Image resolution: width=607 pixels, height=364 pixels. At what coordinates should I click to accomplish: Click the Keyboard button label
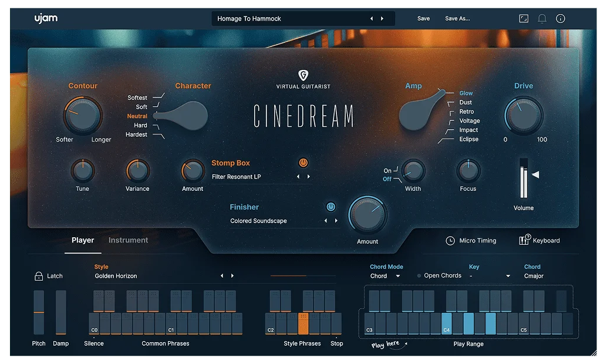tap(546, 241)
